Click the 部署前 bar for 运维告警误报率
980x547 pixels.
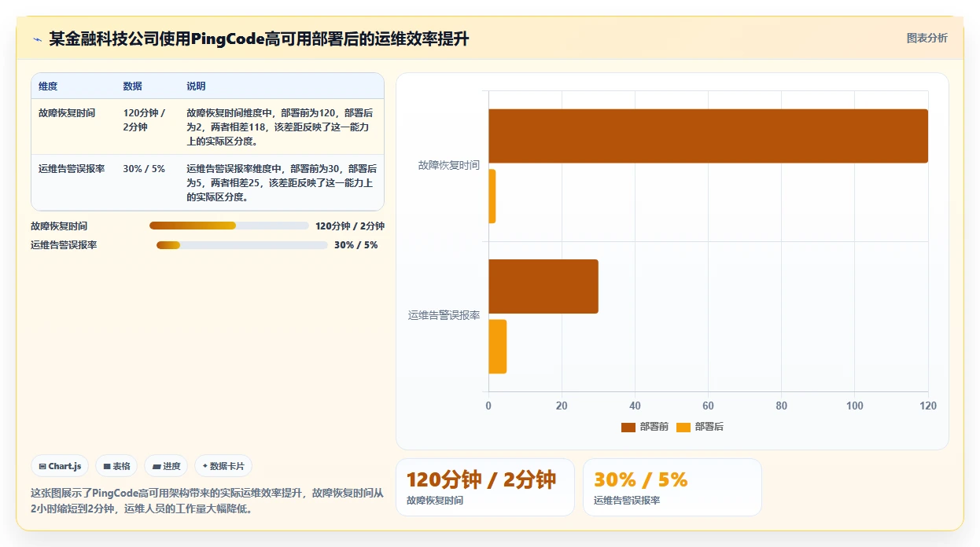coord(543,286)
